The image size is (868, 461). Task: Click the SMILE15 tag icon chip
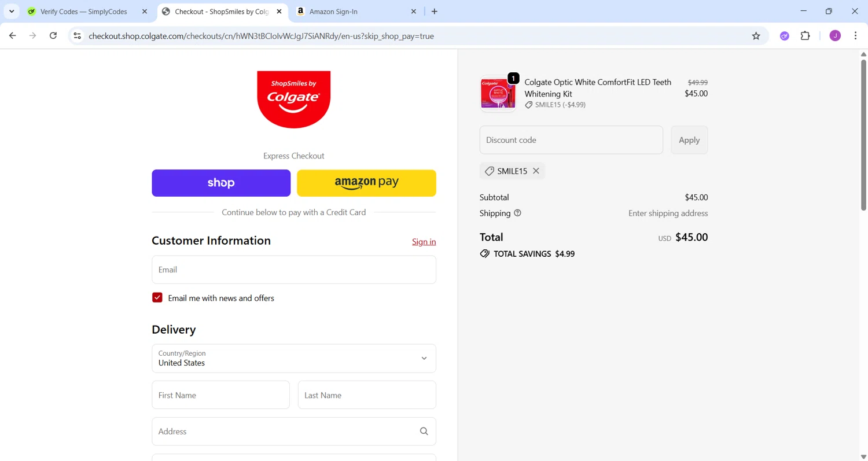[490, 171]
